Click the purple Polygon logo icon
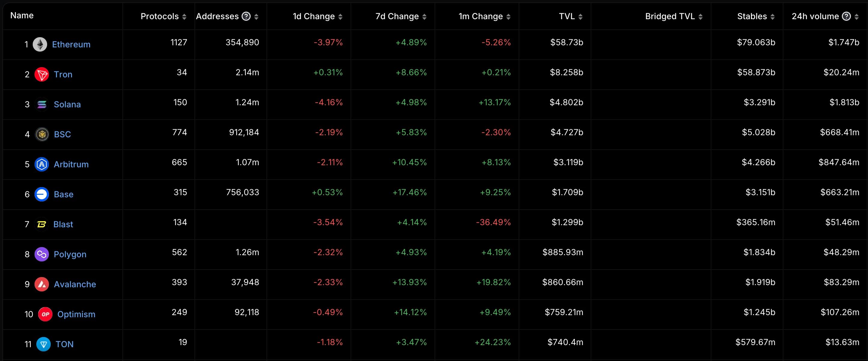868x361 pixels. point(42,254)
